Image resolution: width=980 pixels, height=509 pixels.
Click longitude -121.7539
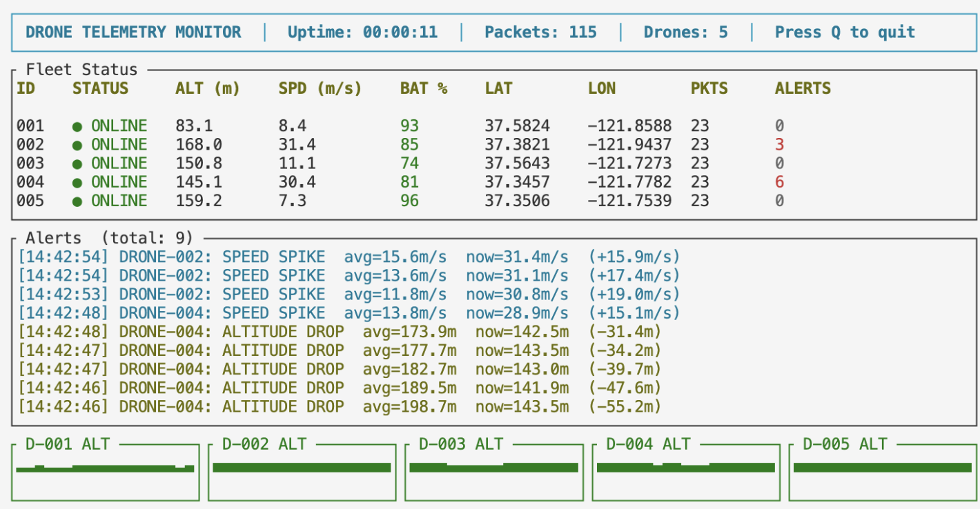click(x=629, y=201)
